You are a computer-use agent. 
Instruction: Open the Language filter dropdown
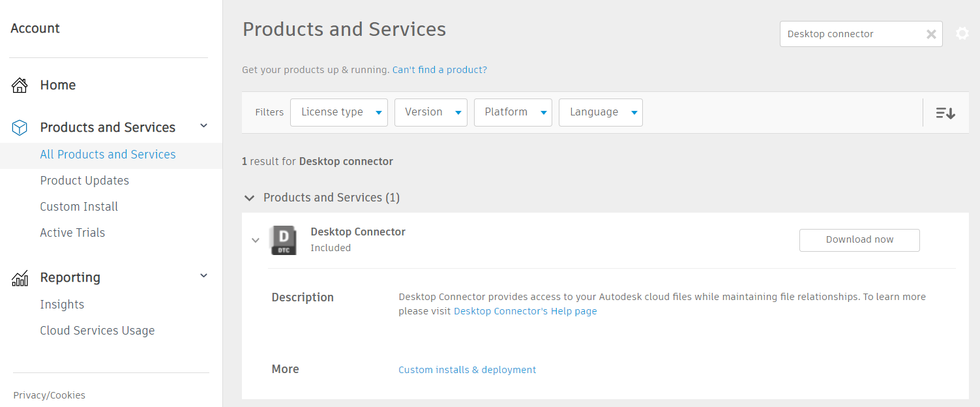click(x=600, y=112)
